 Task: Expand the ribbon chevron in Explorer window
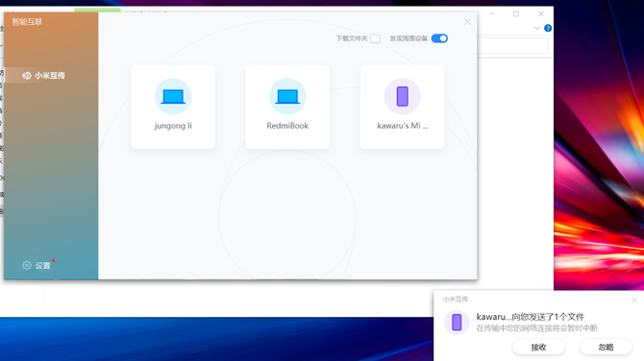(x=536, y=28)
